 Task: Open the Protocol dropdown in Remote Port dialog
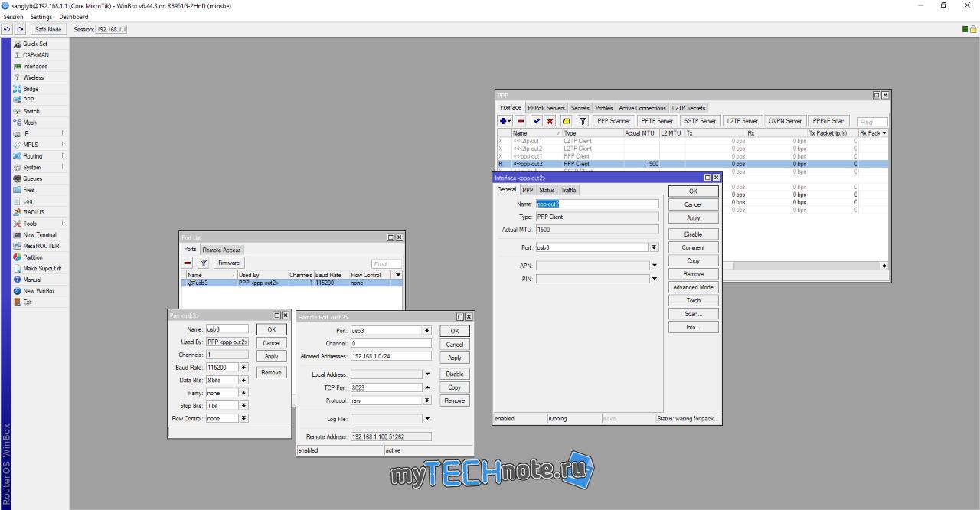coord(426,400)
